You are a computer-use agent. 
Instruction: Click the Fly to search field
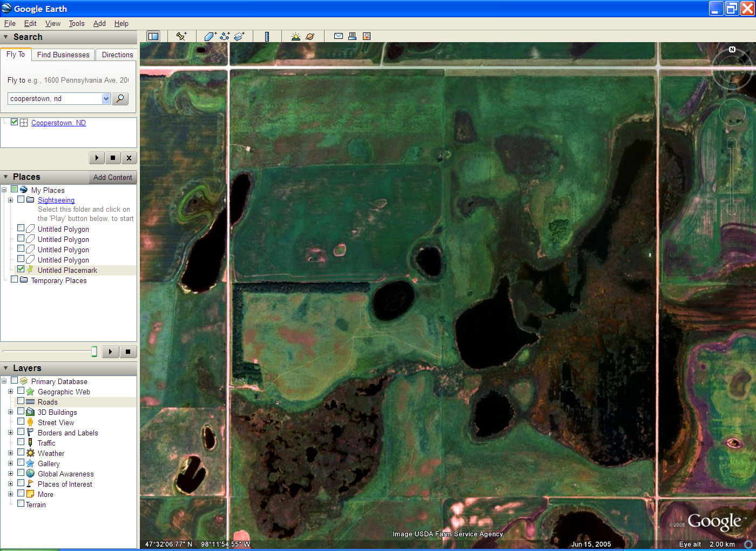pos(55,99)
